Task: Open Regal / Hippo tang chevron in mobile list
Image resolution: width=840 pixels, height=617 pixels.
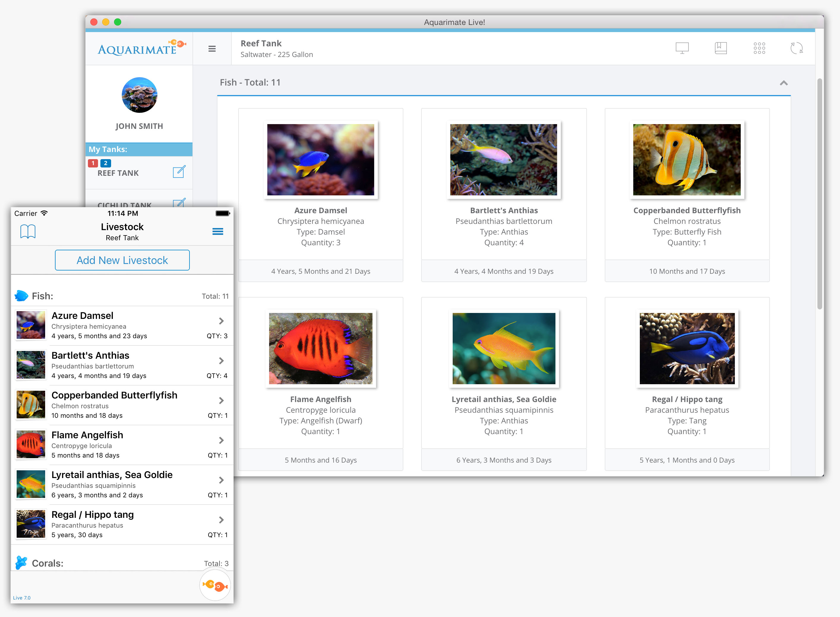Action: click(221, 520)
